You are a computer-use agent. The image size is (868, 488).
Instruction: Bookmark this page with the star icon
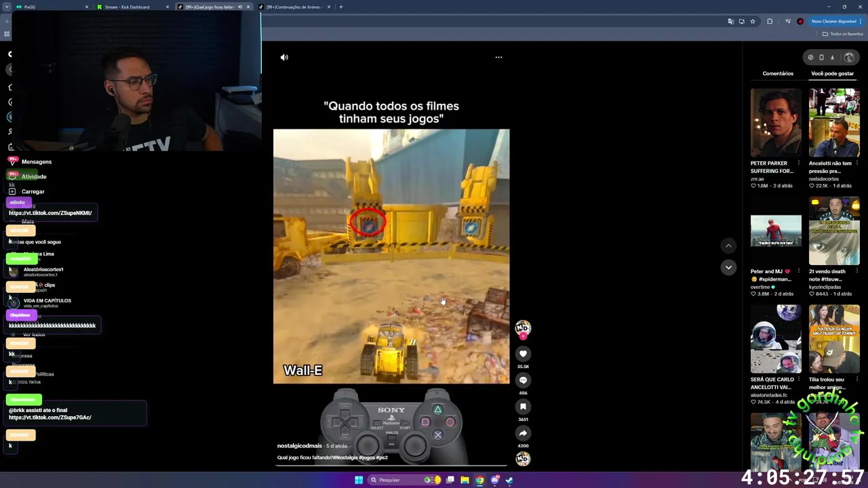(752, 22)
